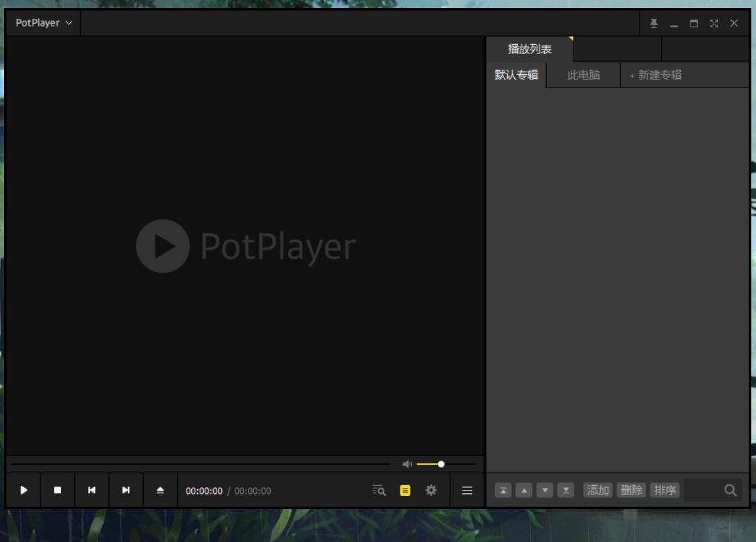Open the hamburger menu in control bar

[x=467, y=490]
